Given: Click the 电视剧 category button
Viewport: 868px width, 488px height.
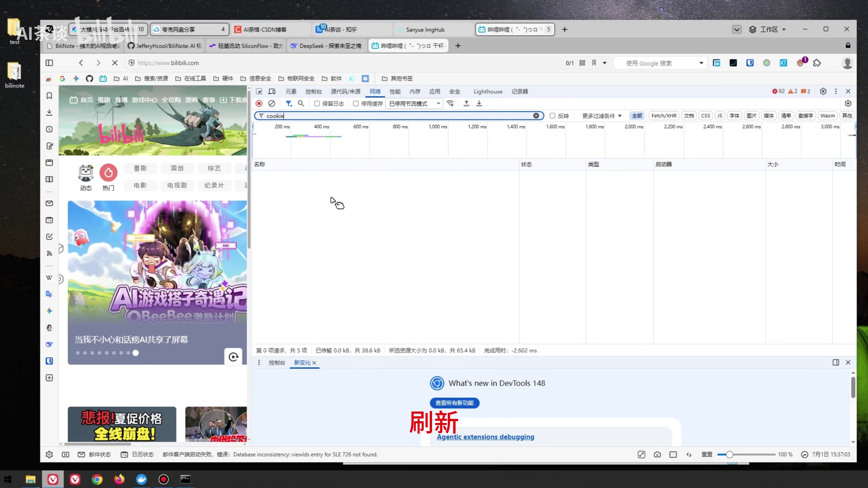Looking at the screenshot, I should point(177,185).
